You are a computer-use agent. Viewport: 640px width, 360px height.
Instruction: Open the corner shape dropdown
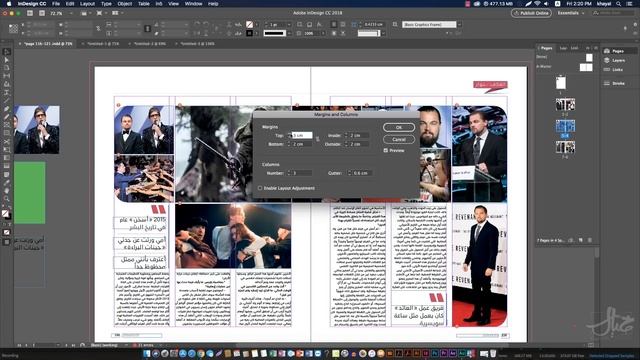point(382,33)
